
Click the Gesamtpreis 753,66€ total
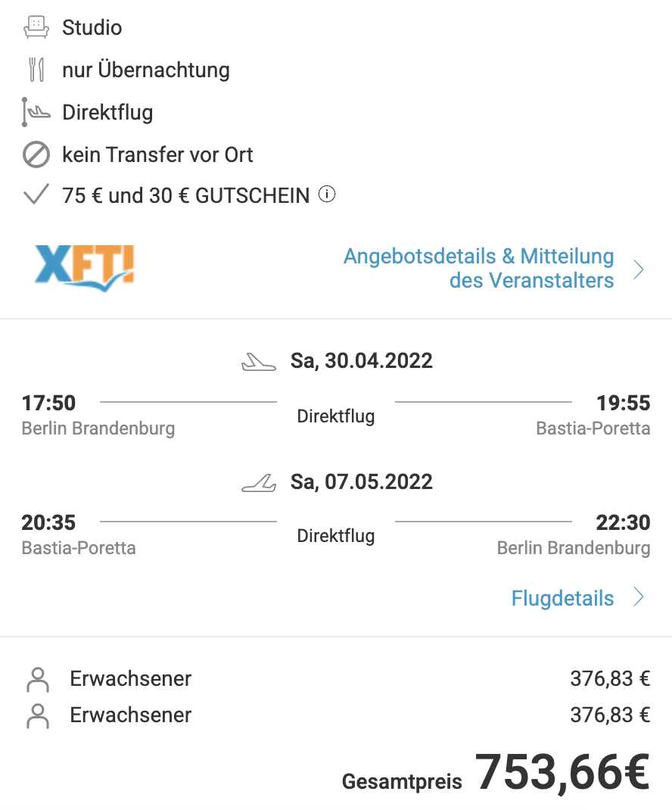496,772
